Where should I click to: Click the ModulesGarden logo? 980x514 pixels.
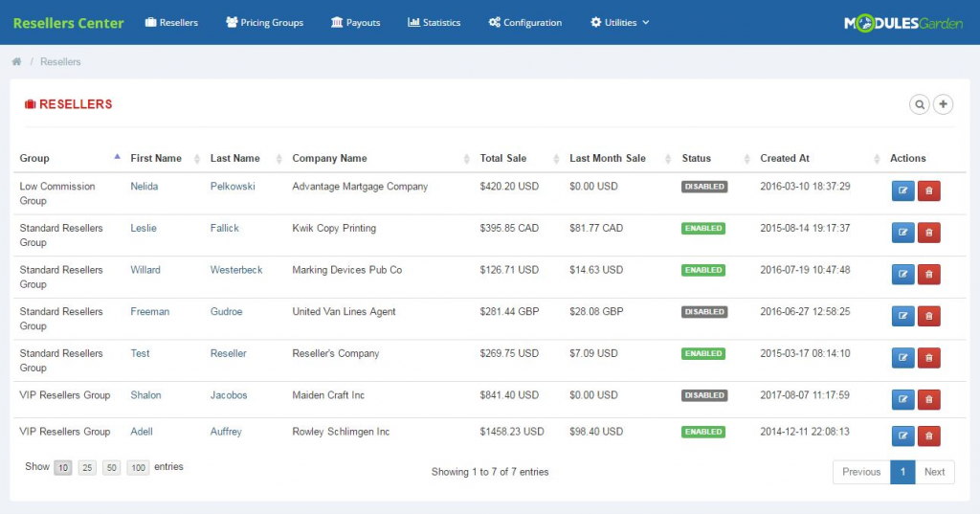(x=903, y=23)
